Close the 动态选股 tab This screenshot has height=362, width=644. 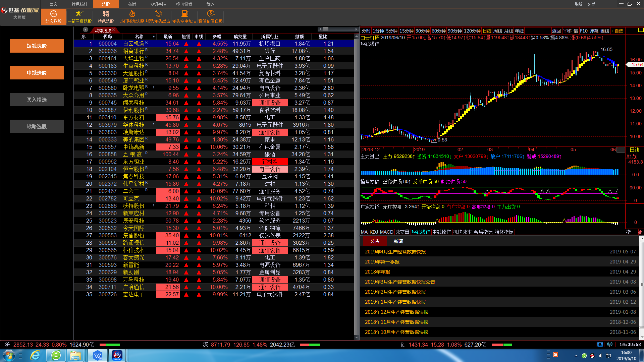(114, 30)
